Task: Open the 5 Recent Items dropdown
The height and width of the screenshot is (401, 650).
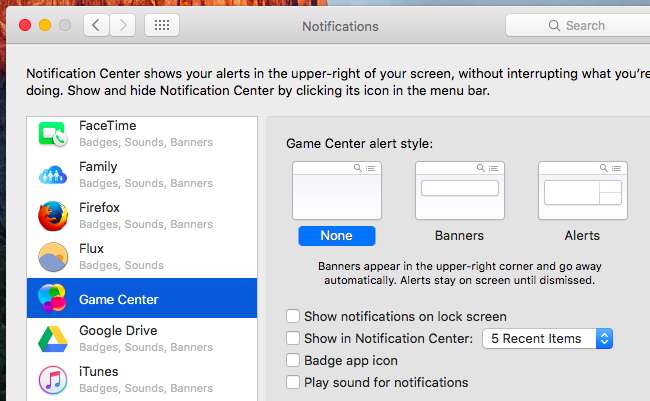Action: [x=547, y=339]
